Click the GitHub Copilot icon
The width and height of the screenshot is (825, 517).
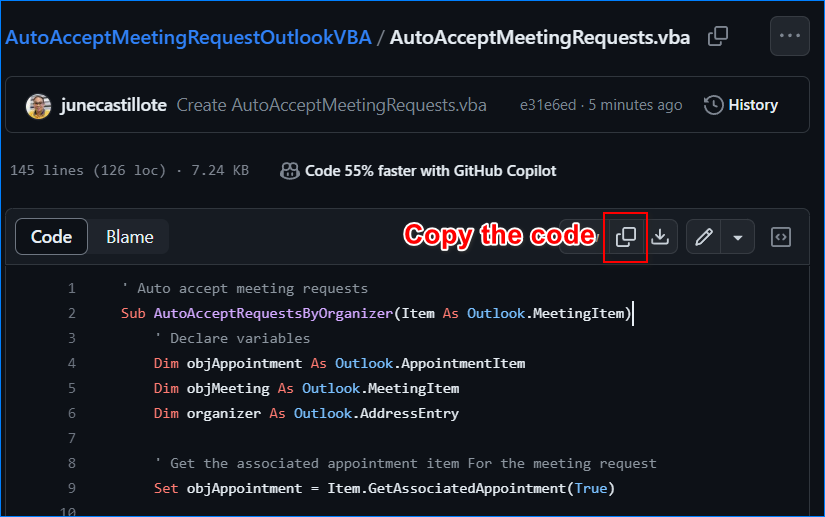(289, 170)
